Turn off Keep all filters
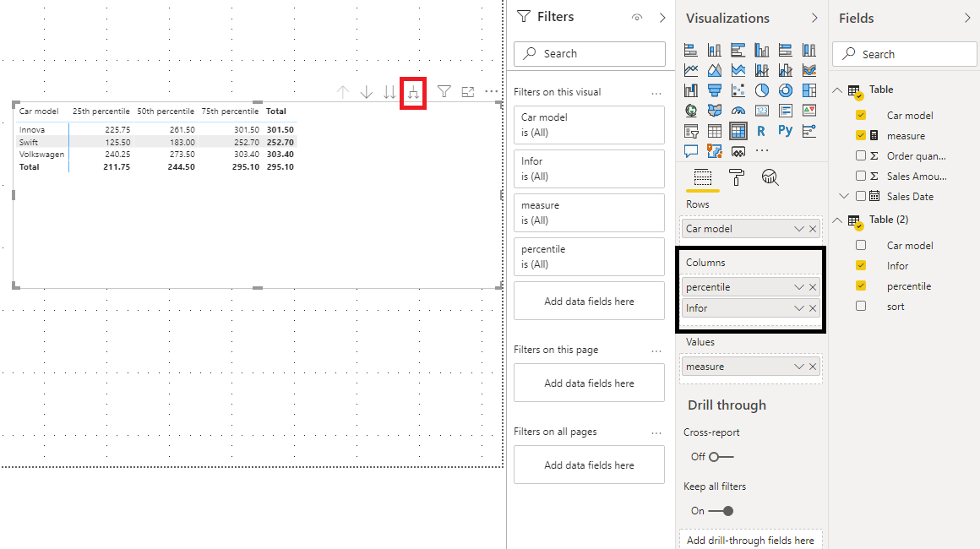The image size is (980, 549). [x=721, y=511]
